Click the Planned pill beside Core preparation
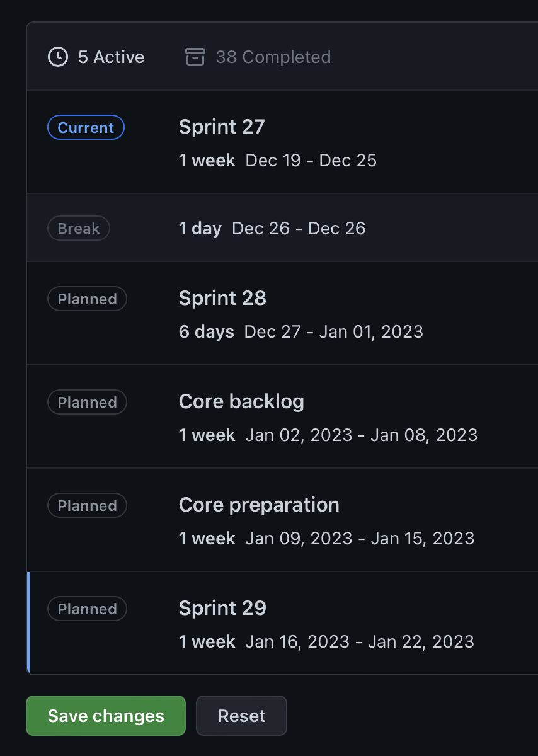The height and width of the screenshot is (756, 538). point(87,505)
